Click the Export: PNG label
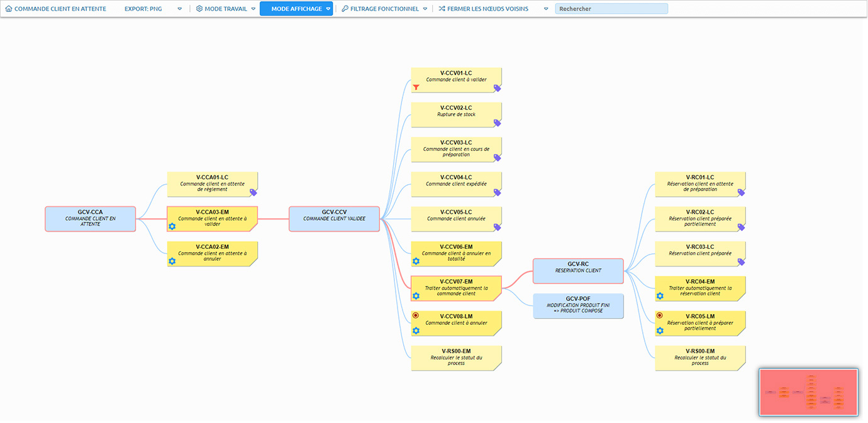 tap(143, 9)
